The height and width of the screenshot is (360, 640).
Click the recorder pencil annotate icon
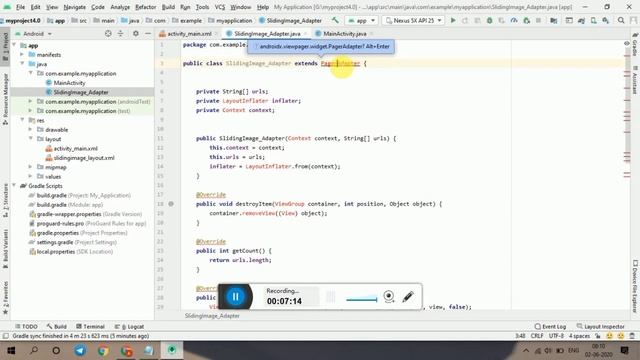[408, 297]
